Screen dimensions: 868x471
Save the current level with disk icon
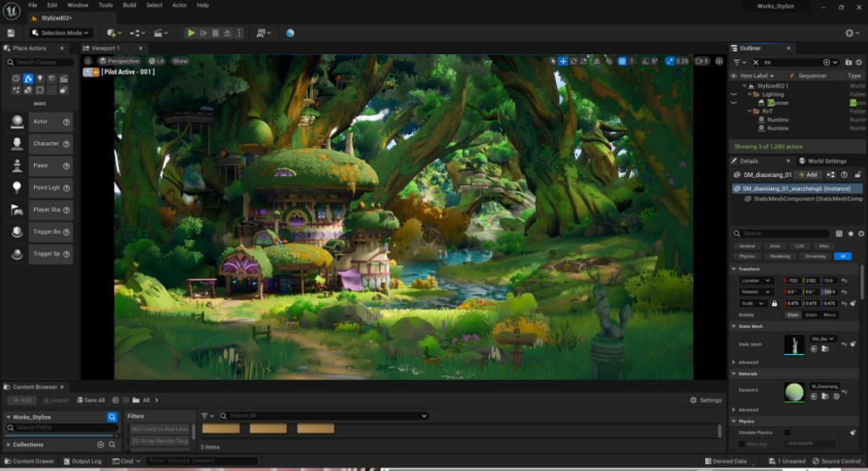[10, 33]
